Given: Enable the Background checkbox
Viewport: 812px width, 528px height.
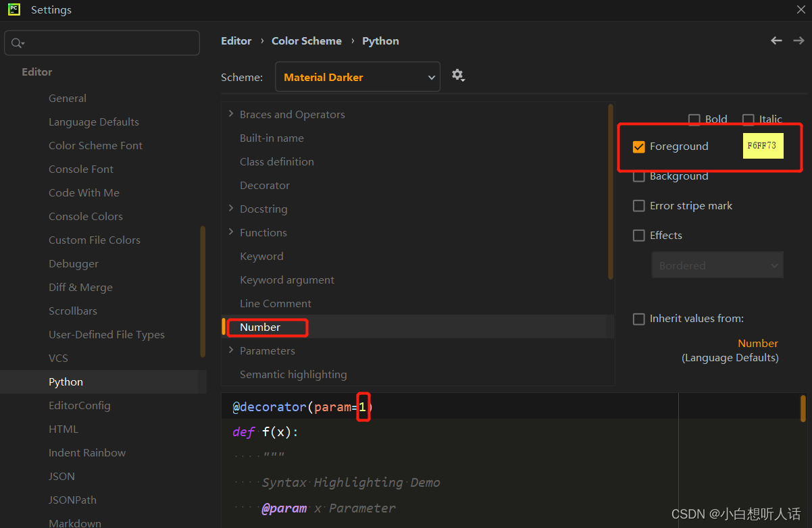Looking at the screenshot, I should [638, 176].
